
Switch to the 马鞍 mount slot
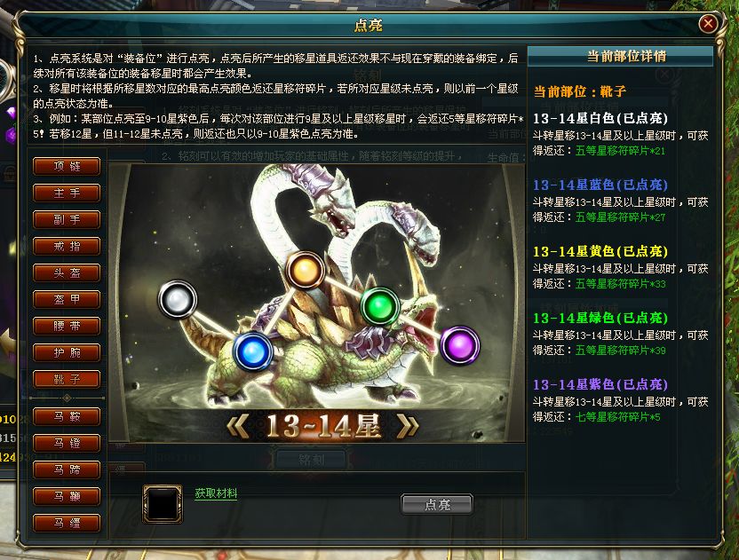67,417
